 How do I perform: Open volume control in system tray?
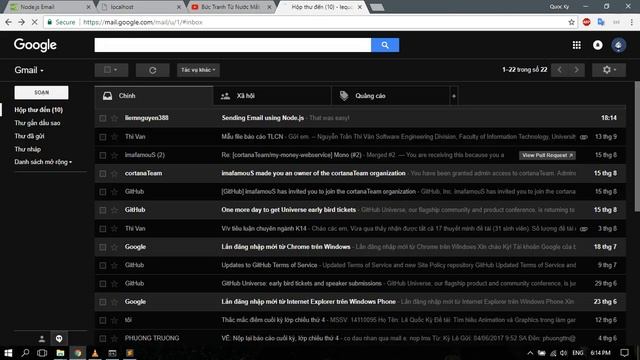click(x=564, y=353)
